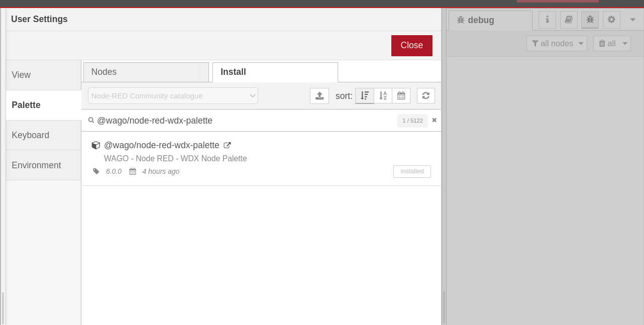The image size is (644, 325).
Task: Expand the sidebar tabs dropdown arrow
Action: [x=632, y=20]
